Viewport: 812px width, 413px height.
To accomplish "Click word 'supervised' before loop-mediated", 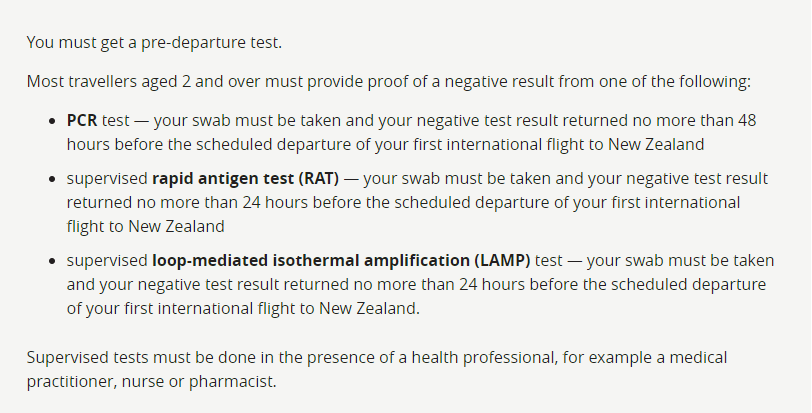I will point(107,261).
